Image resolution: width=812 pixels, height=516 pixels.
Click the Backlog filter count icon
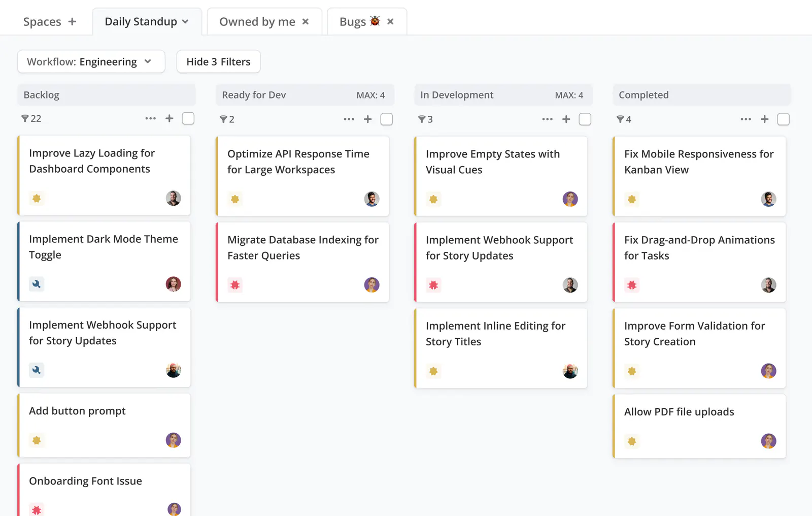[x=25, y=118]
